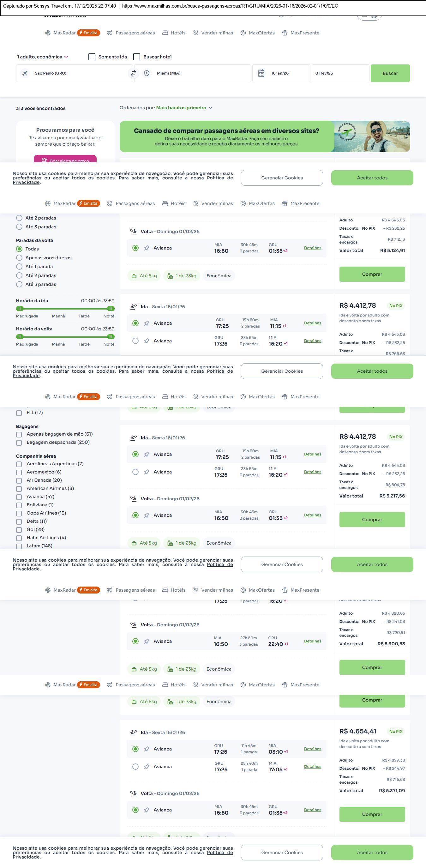426x868 pixels.
Task: Choose the 25h 40m Avianca outbound flight
Action: [135, 767]
